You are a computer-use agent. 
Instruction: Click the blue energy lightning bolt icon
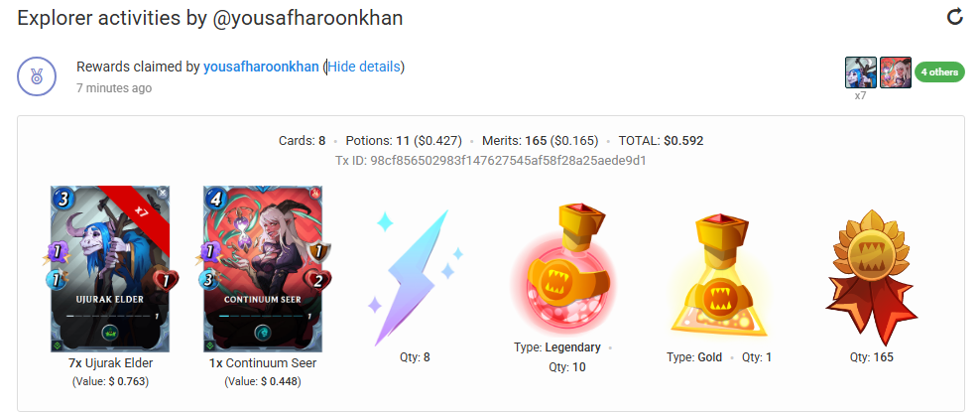pos(415,278)
